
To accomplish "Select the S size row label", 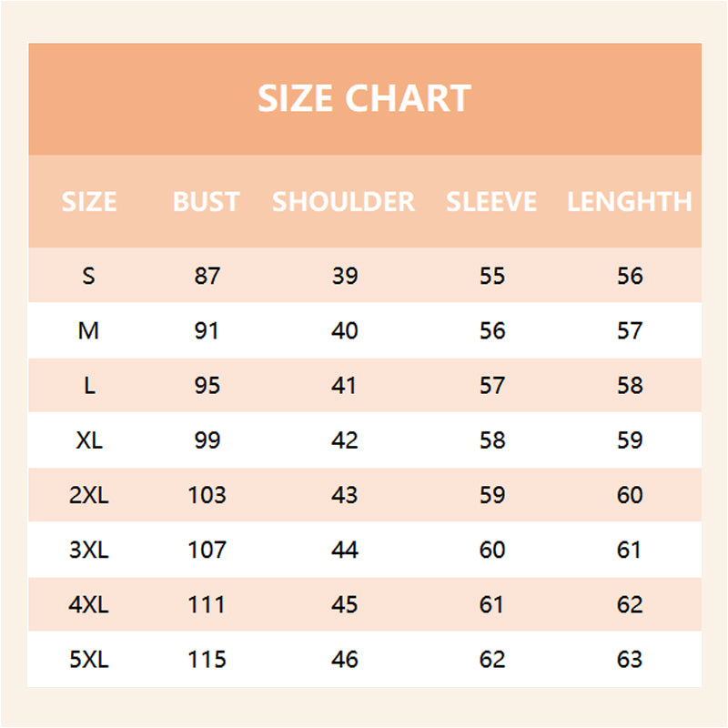I will tap(88, 276).
